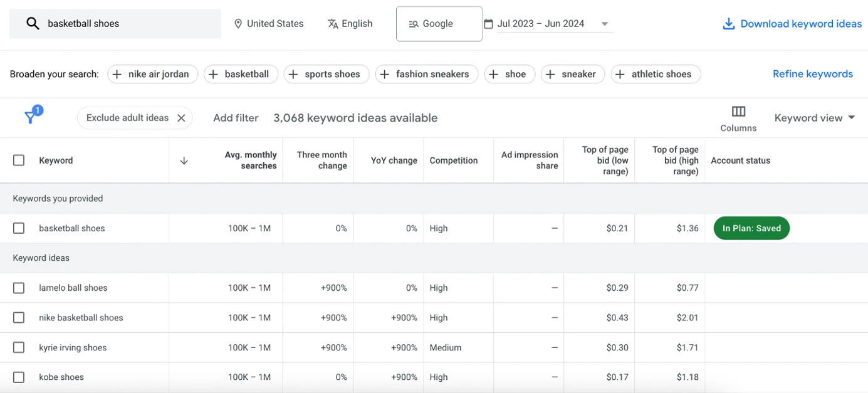Click the kobe shoes keyword
This screenshot has height=393, width=868.
[x=61, y=377]
